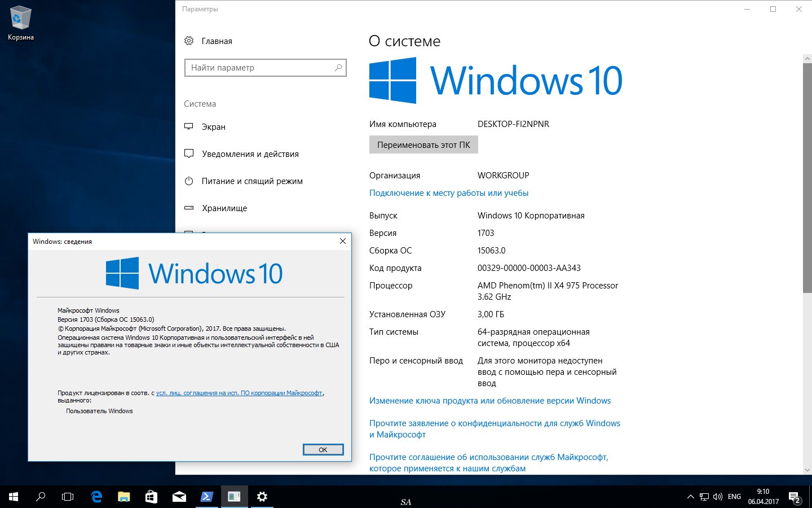This screenshot has height=508, width=812.
Task: Open taskbar search magnifier
Action: (x=41, y=497)
